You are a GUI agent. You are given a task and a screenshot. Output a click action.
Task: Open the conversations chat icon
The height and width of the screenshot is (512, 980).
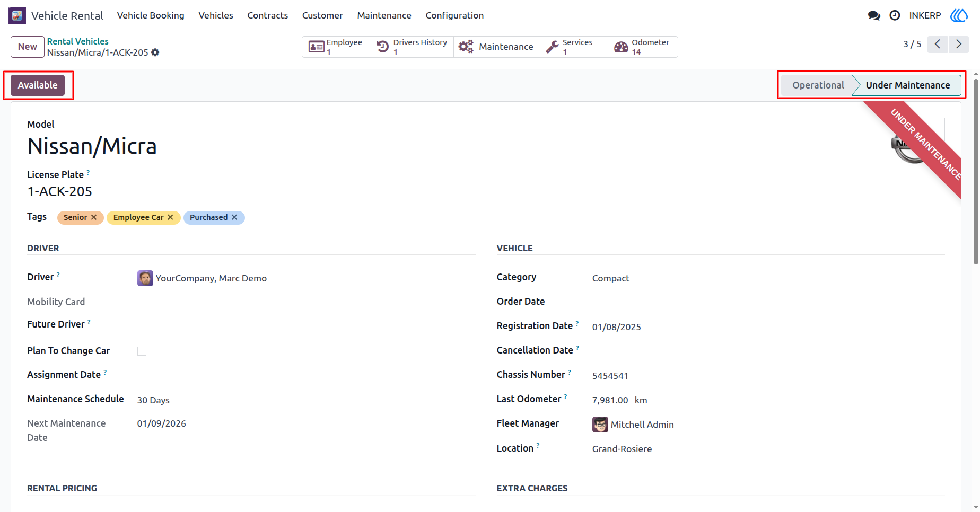pos(874,15)
